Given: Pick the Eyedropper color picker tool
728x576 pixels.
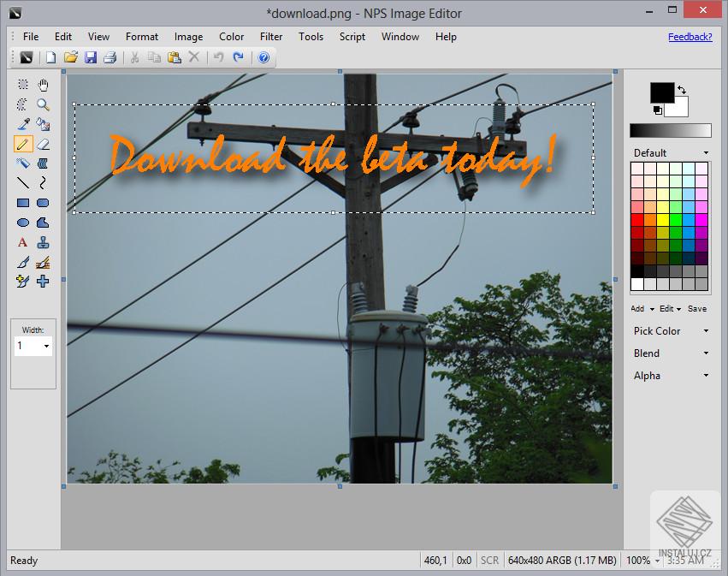Looking at the screenshot, I should pyautogui.click(x=22, y=124).
